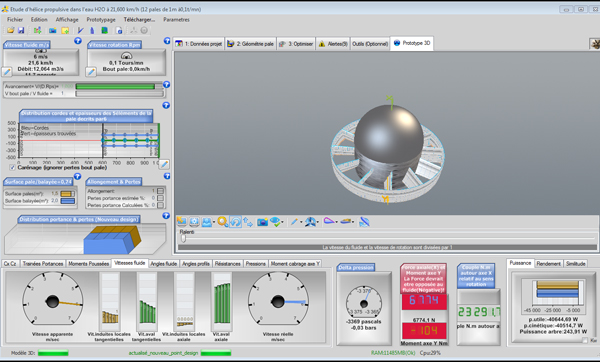The height and width of the screenshot is (362, 600).
Task: Select the Rendement tab
Action: [548, 264]
